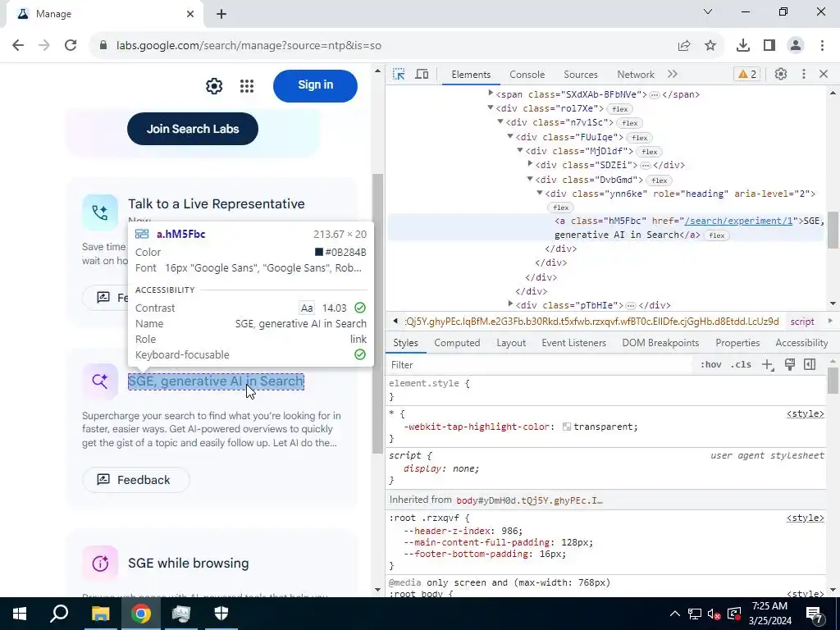The image size is (840, 630).
Task: Open a new browser tab
Action: pos(221,14)
